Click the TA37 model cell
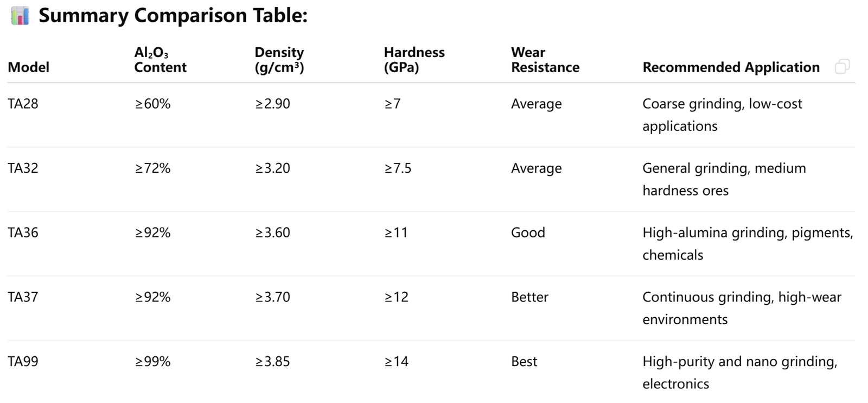The height and width of the screenshot is (403, 868). (23, 297)
